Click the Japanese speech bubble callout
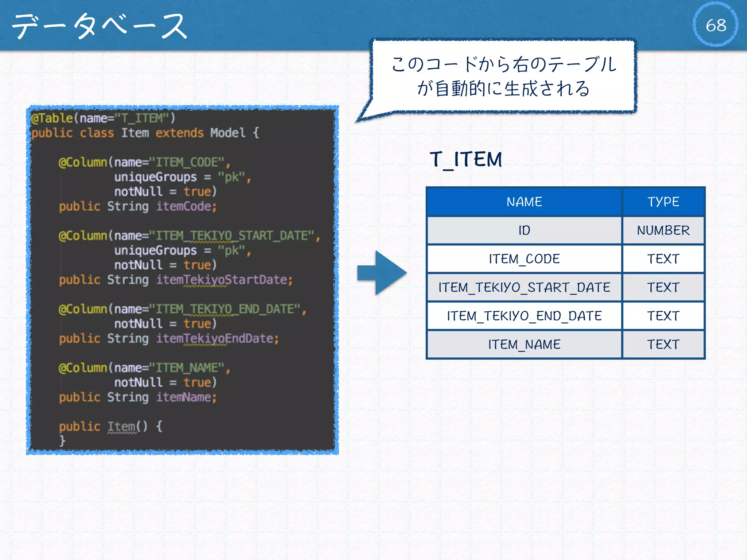The image size is (747, 560). 503,76
